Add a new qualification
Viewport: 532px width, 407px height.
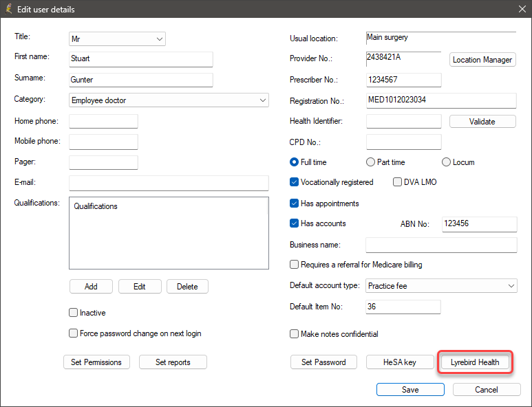[x=91, y=287]
